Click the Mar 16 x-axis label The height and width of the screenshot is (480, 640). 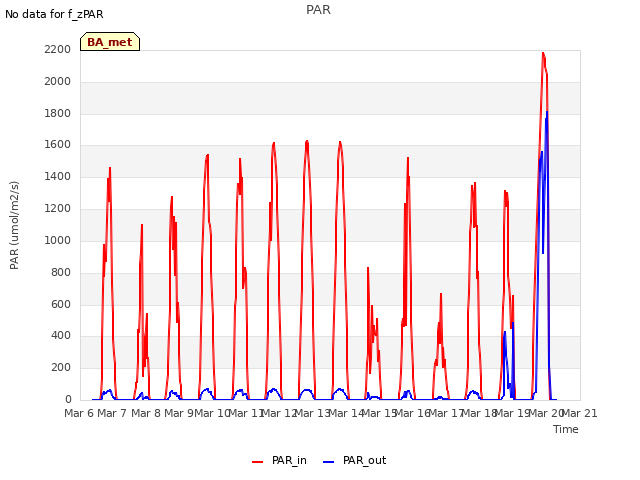(x=412, y=413)
